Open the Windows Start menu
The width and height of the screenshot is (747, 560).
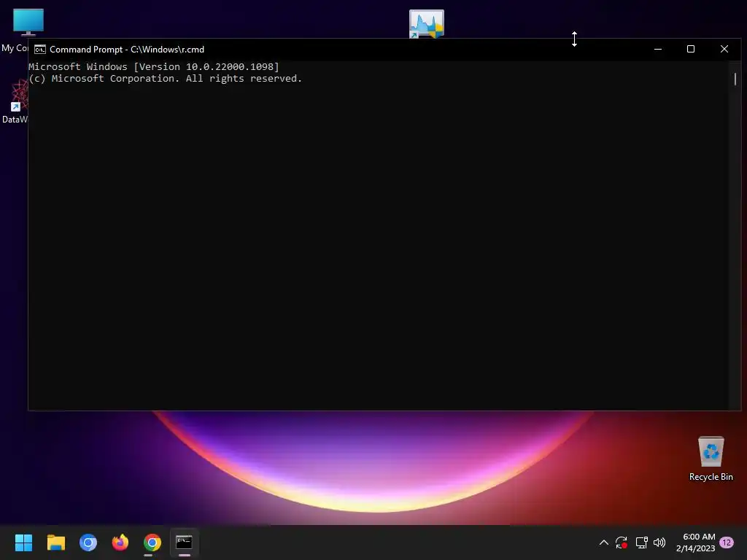tap(23, 542)
